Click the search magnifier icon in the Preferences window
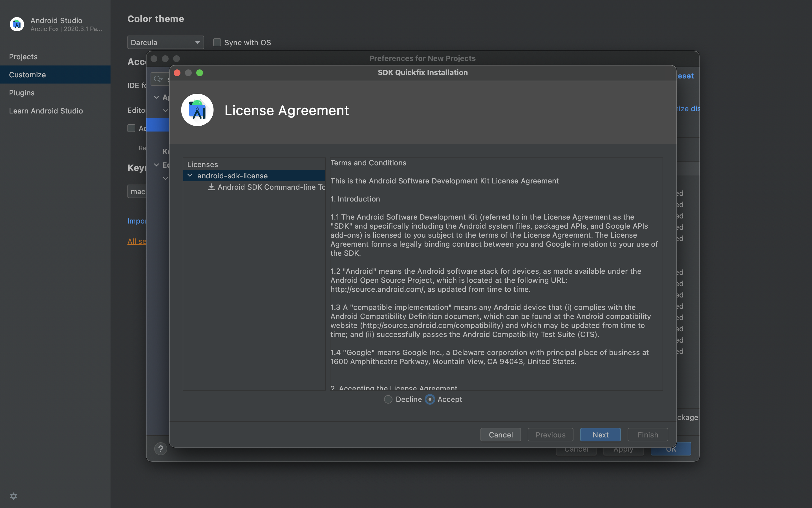 coord(158,79)
